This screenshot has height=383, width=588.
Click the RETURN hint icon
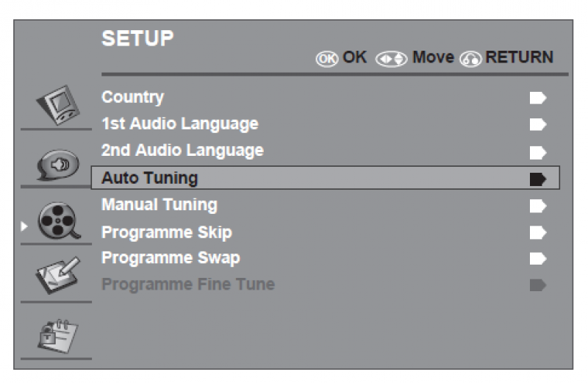[468, 57]
